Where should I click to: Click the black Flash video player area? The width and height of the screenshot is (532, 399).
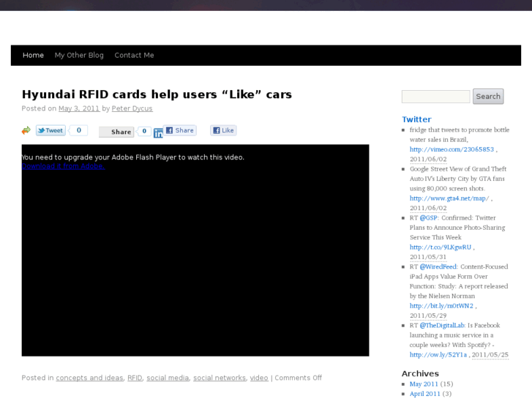tap(195, 250)
